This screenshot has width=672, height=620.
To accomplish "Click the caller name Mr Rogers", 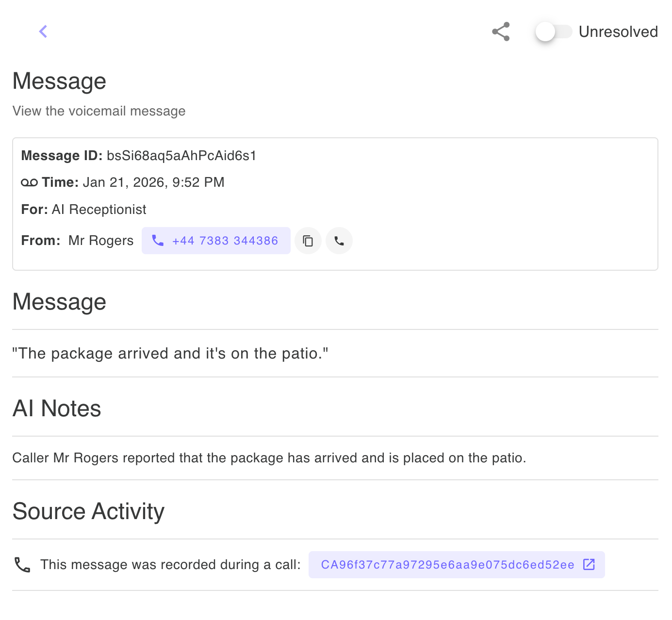I will (x=100, y=240).
